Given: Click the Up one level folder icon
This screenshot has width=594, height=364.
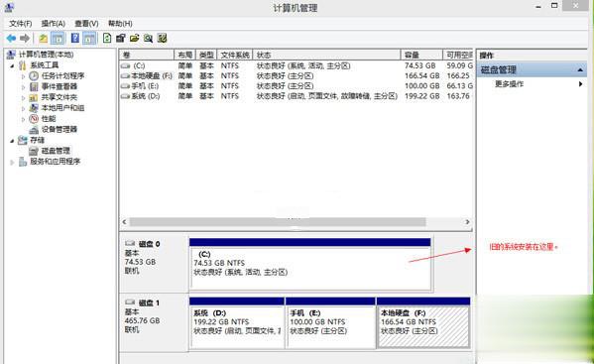Looking at the screenshot, I should [x=44, y=39].
